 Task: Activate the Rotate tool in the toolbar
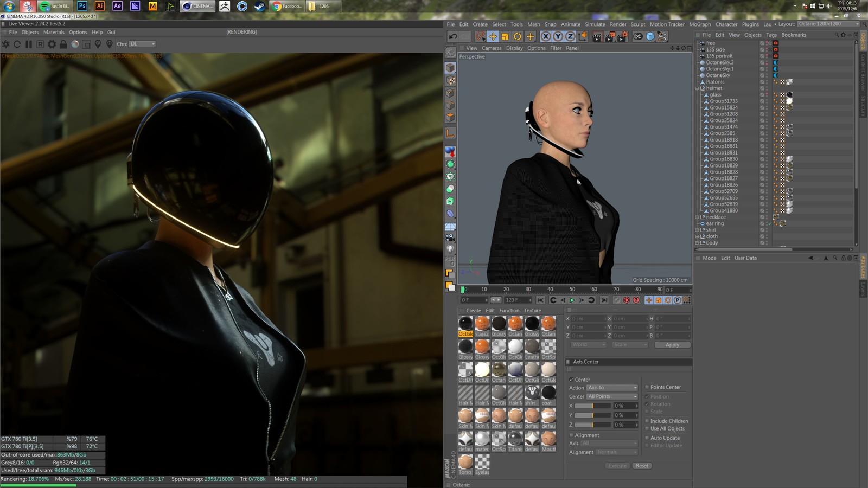(x=518, y=36)
